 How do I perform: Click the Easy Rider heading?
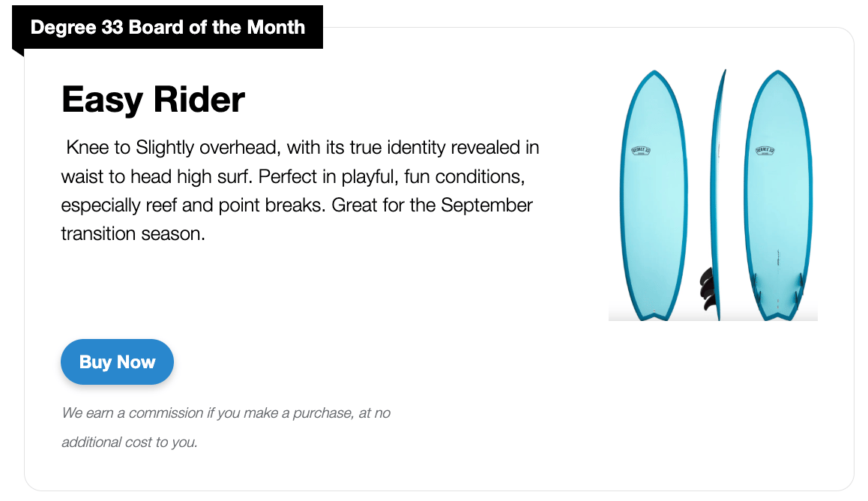pyautogui.click(x=153, y=100)
